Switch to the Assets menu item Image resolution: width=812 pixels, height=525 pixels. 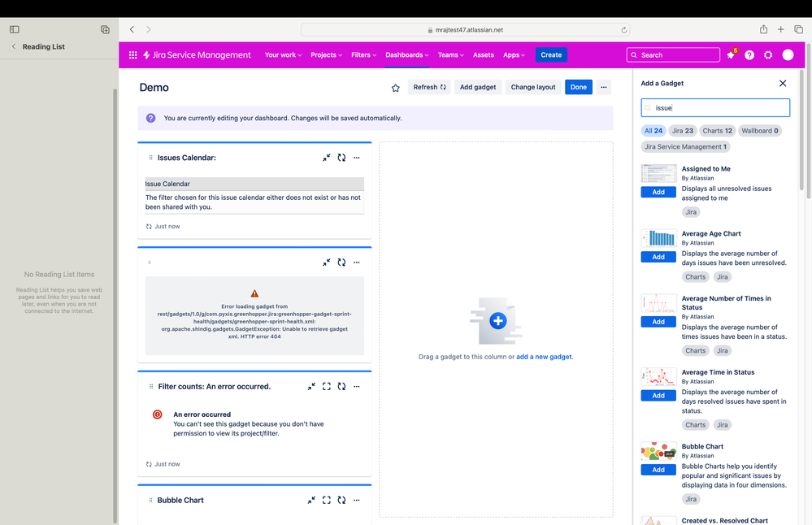point(484,54)
